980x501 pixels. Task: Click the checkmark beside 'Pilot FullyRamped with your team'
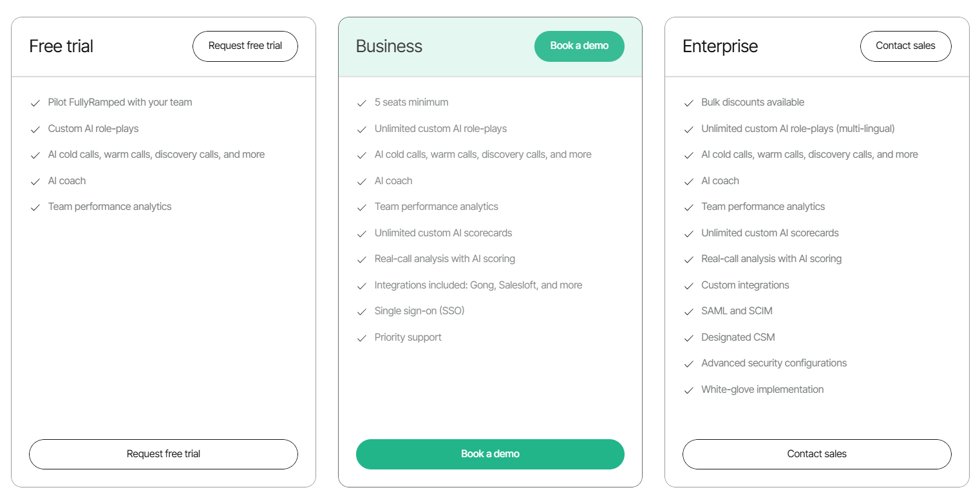(35, 103)
